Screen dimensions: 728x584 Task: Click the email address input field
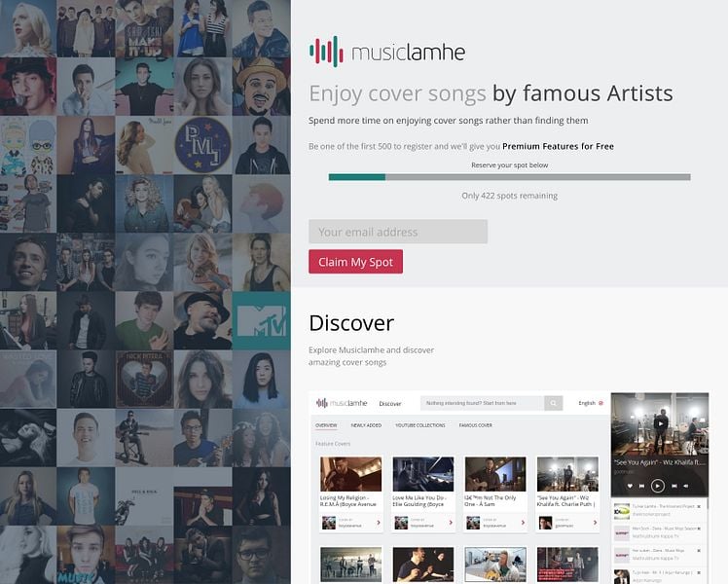398,232
